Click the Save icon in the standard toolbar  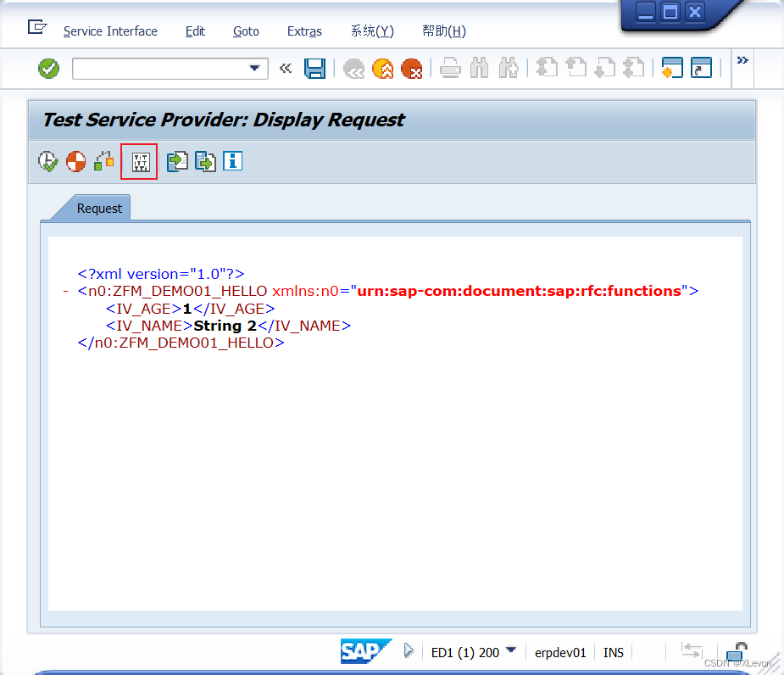314,69
